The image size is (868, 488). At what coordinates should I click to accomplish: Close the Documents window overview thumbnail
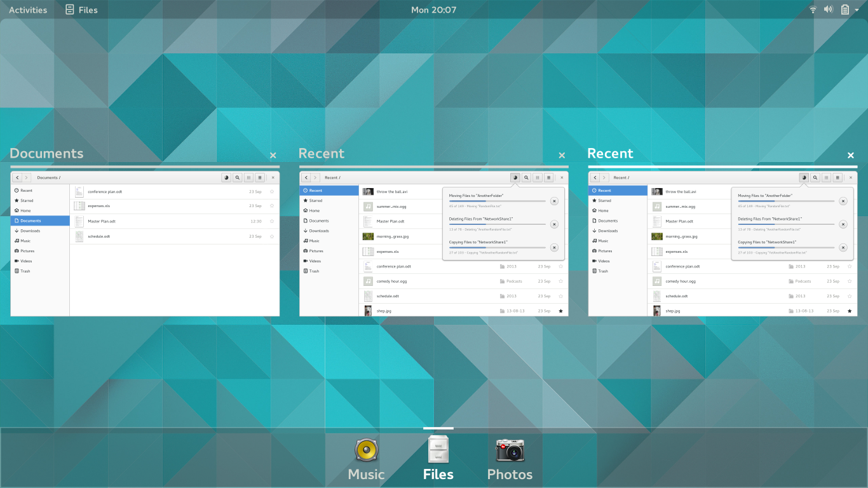(273, 155)
